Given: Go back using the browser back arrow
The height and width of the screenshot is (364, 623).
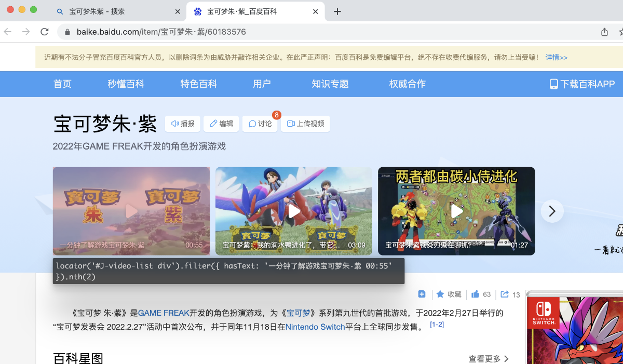Looking at the screenshot, I should click(7, 32).
